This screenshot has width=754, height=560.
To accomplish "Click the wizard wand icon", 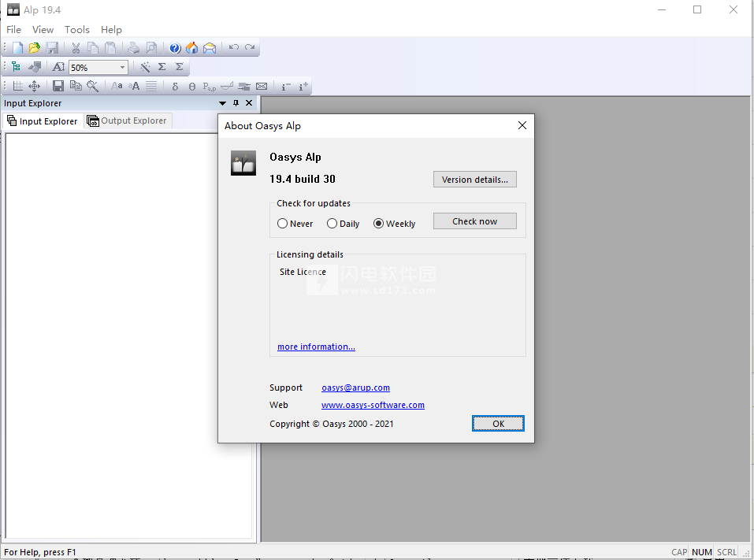I will point(145,67).
